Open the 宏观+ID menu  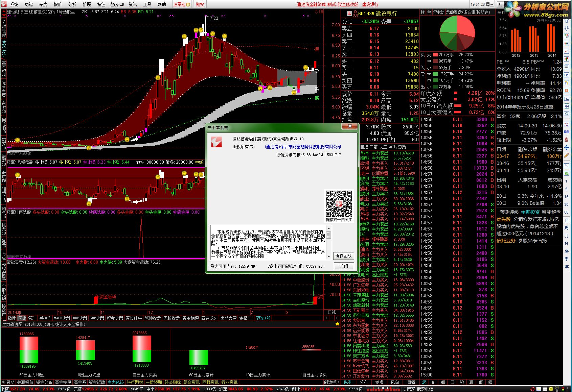[117, 4]
